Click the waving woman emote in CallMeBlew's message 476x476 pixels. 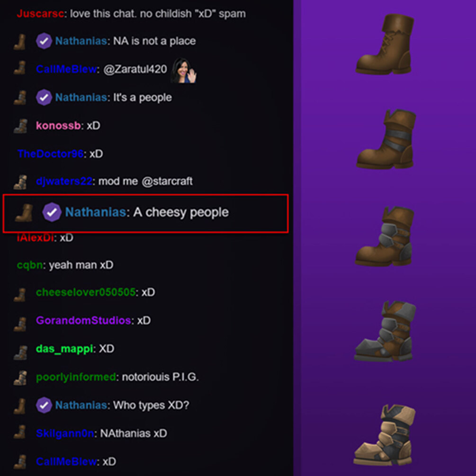point(184,71)
